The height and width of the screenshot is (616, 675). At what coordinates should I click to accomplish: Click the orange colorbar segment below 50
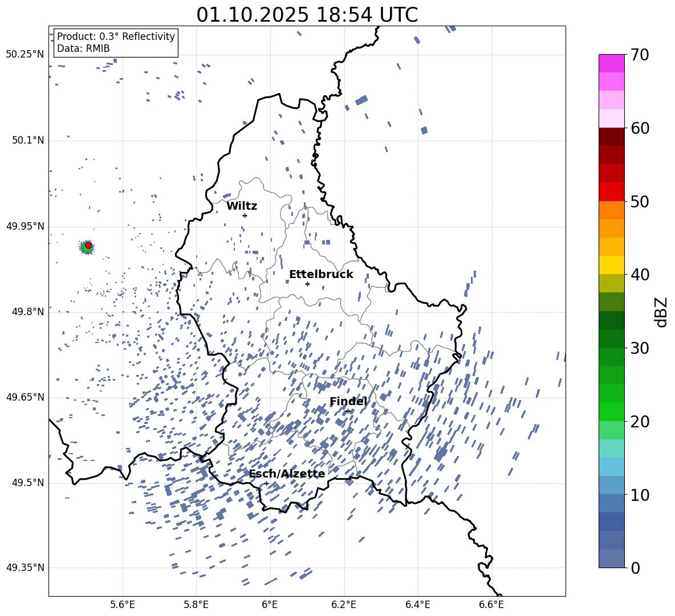[x=611, y=210]
